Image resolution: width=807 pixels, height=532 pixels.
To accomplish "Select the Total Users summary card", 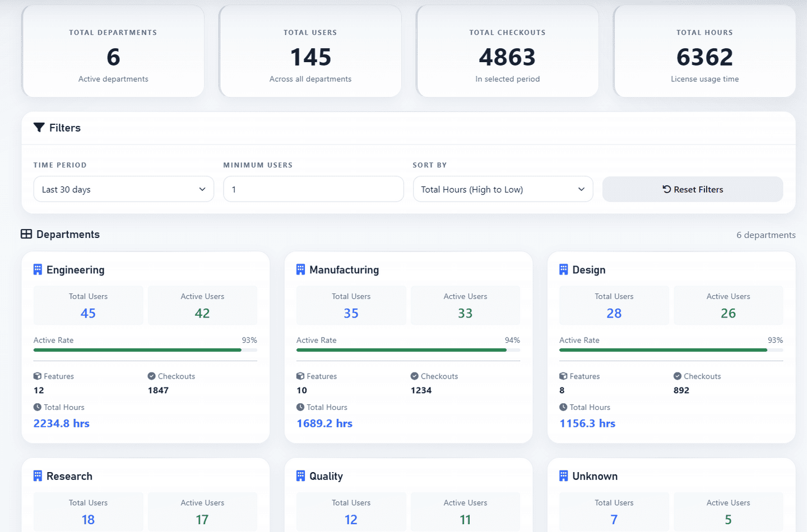I will (x=310, y=52).
